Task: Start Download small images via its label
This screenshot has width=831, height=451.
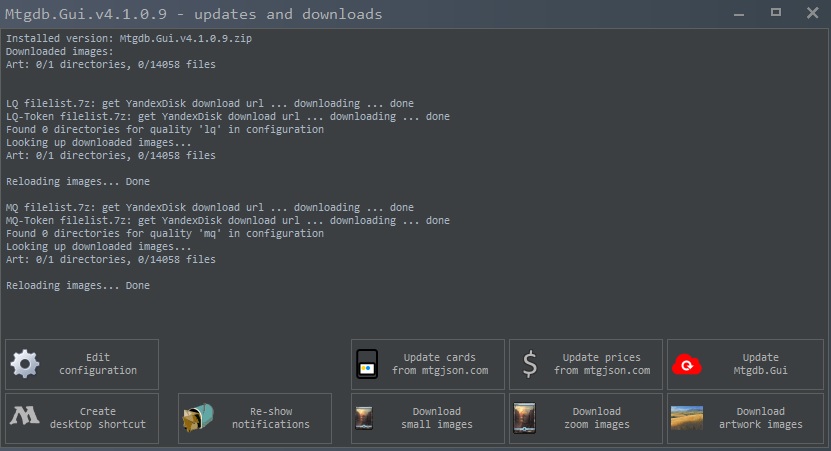Action: tap(437, 418)
